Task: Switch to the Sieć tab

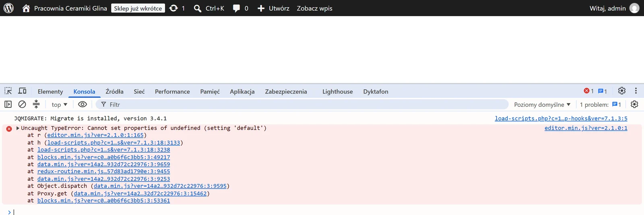Action: 139,91
